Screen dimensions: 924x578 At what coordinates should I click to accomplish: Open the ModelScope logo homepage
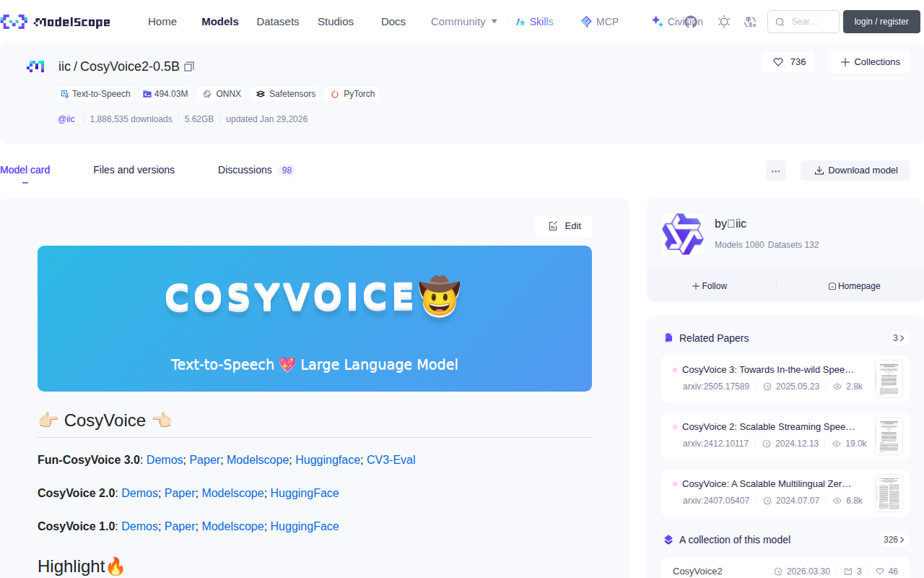(56, 22)
